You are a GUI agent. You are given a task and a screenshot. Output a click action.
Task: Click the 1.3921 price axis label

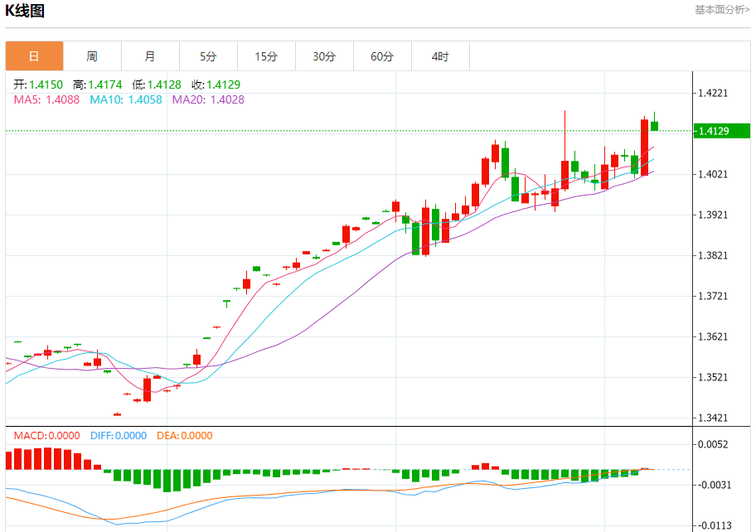coord(713,215)
